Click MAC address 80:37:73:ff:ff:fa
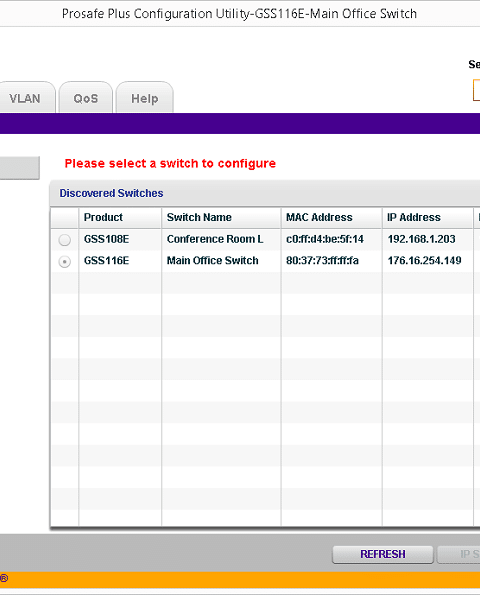The height and width of the screenshot is (595, 480). pyautogui.click(x=322, y=261)
